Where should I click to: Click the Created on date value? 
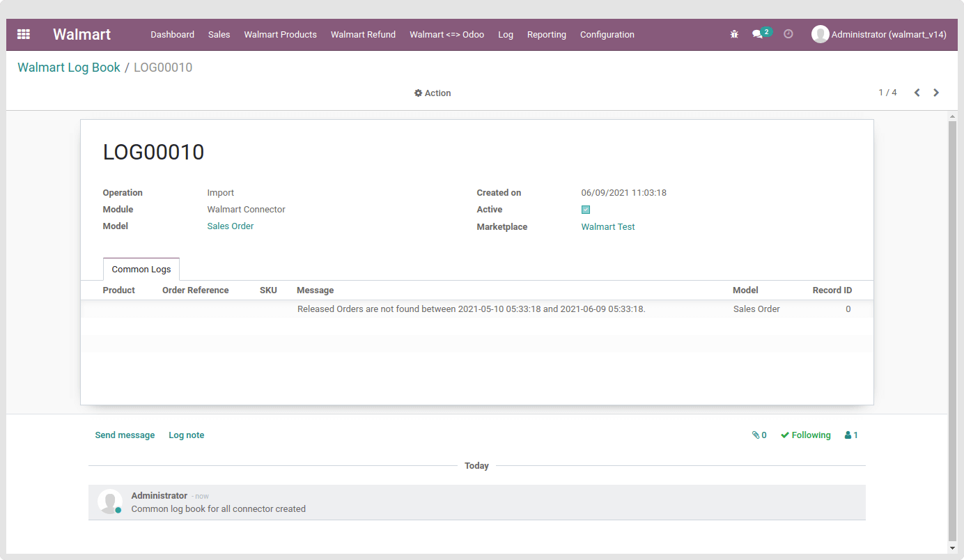[624, 193]
